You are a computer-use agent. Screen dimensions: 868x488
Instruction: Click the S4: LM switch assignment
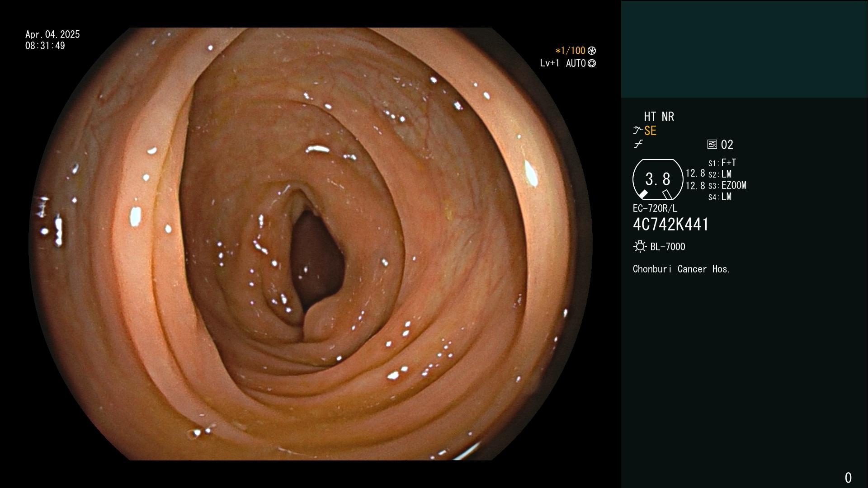(720, 197)
